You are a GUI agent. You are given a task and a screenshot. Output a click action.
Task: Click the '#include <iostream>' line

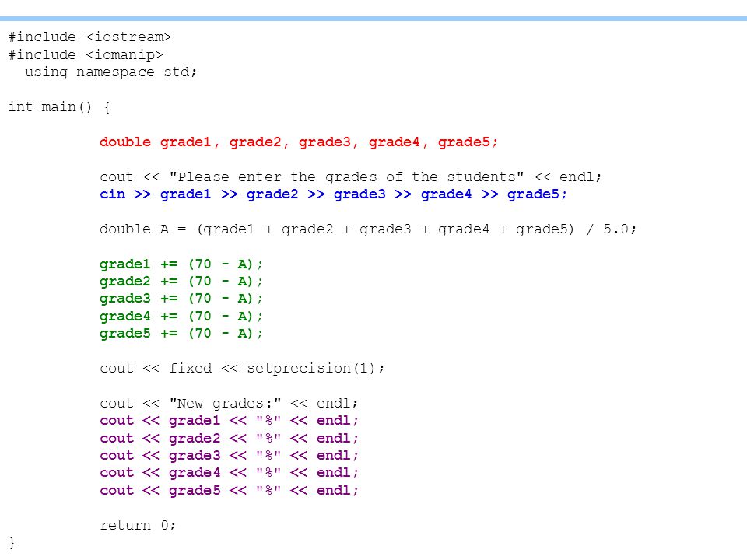click(x=90, y=37)
